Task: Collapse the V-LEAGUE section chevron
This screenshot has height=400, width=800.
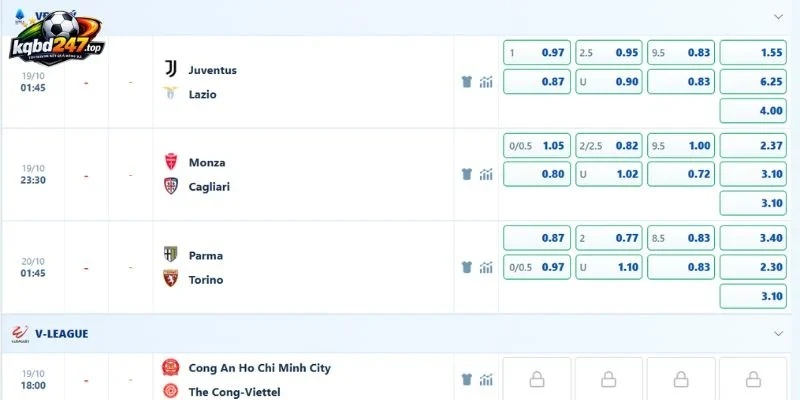Action: click(x=778, y=334)
